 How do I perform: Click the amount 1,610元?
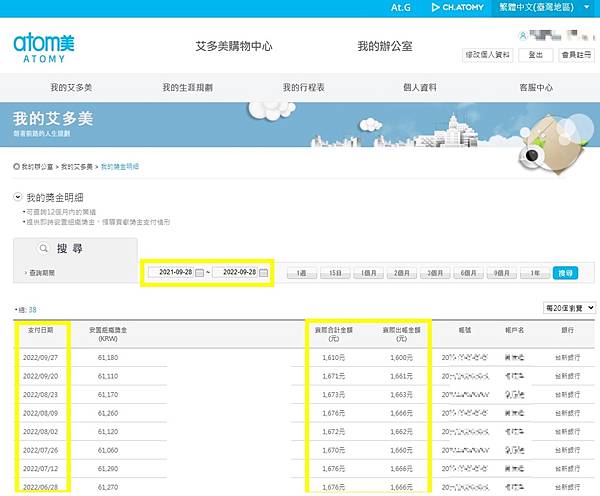tap(334, 357)
